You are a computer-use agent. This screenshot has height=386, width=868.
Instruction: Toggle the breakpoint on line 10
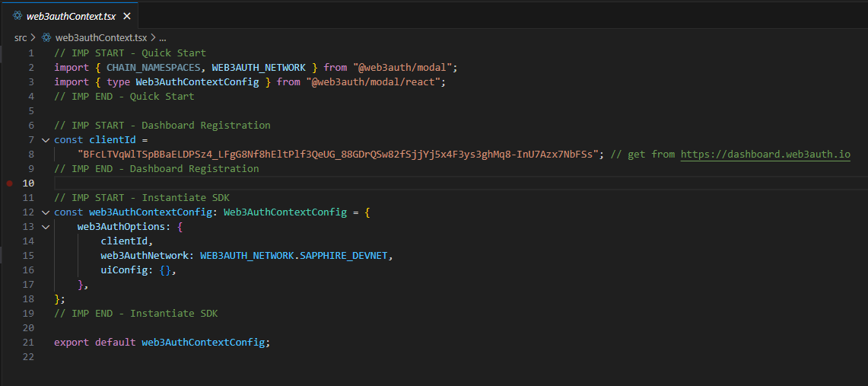click(9, 183)
